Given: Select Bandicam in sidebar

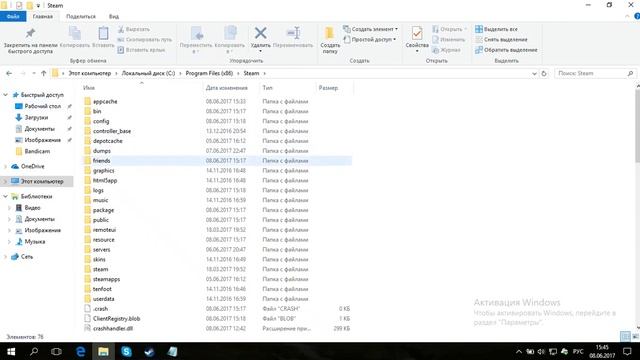Looking at the screenshot, I should coord(37,151).
